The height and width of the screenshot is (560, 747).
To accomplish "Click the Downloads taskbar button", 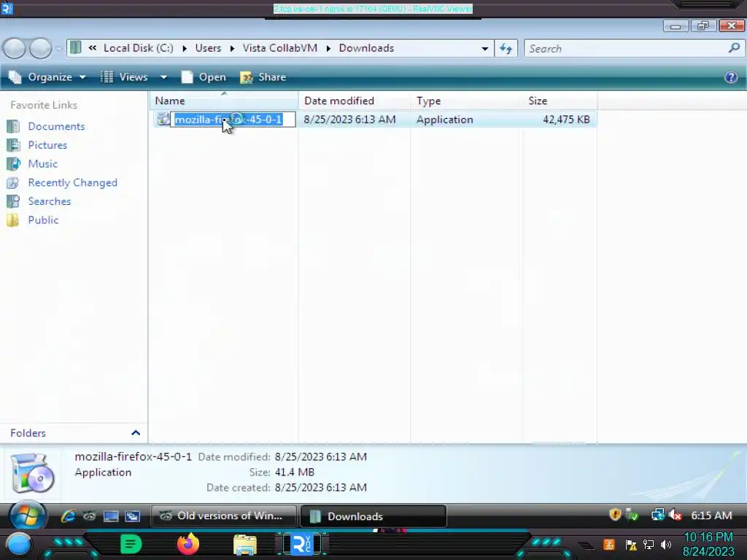I will [x=373, y=516].
